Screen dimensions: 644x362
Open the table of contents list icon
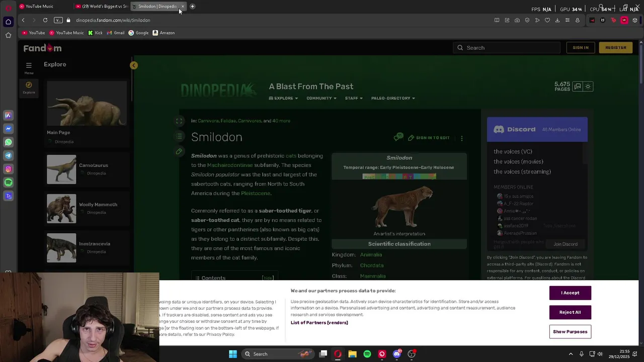coord(179,136)
